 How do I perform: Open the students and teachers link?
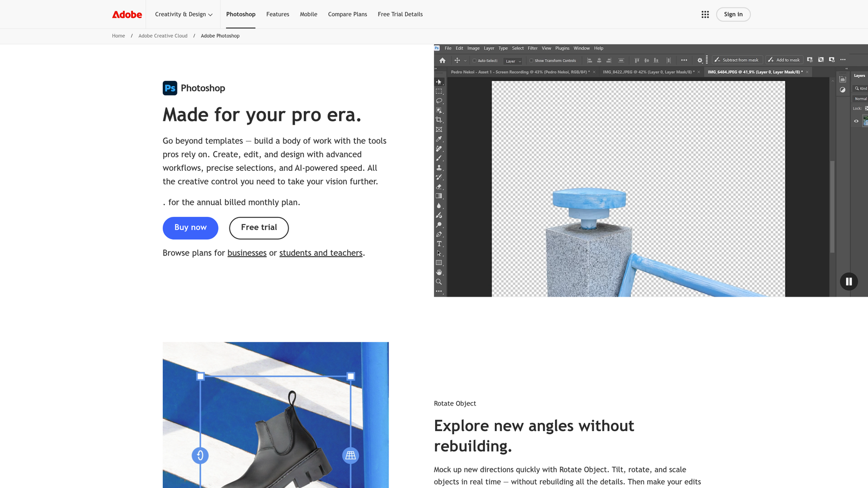click(321, 253)
